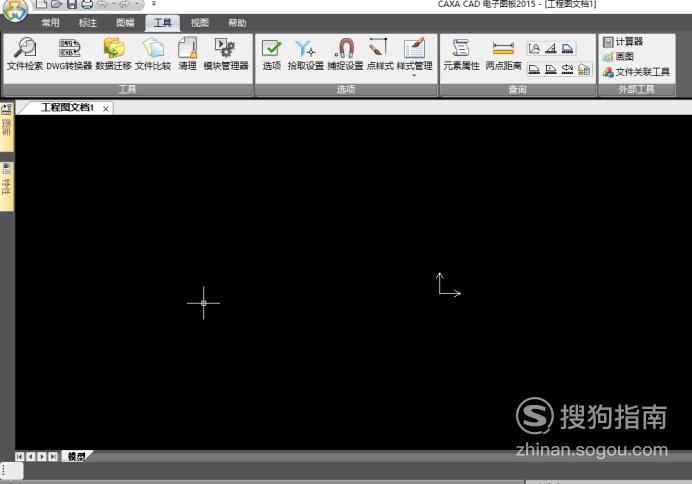Viewport: 692px width, 484px height.
Task: Go to next layout tab button
Action: [42, 457]
